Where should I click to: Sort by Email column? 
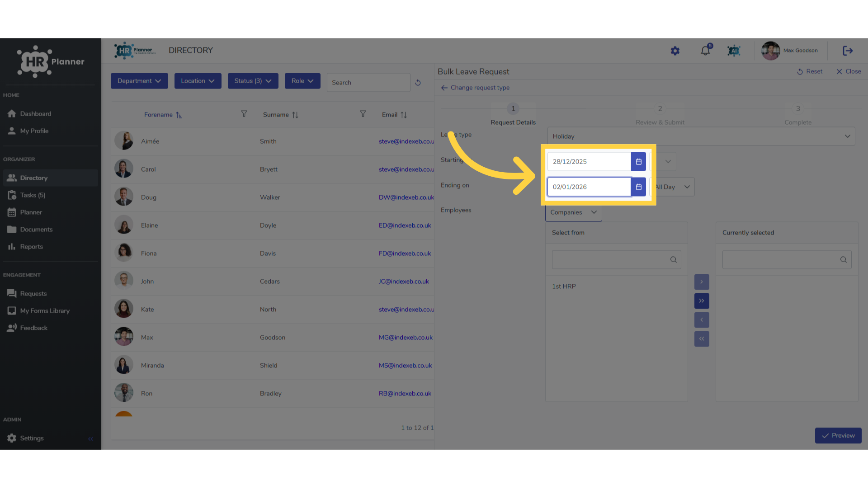coord(403,115)
